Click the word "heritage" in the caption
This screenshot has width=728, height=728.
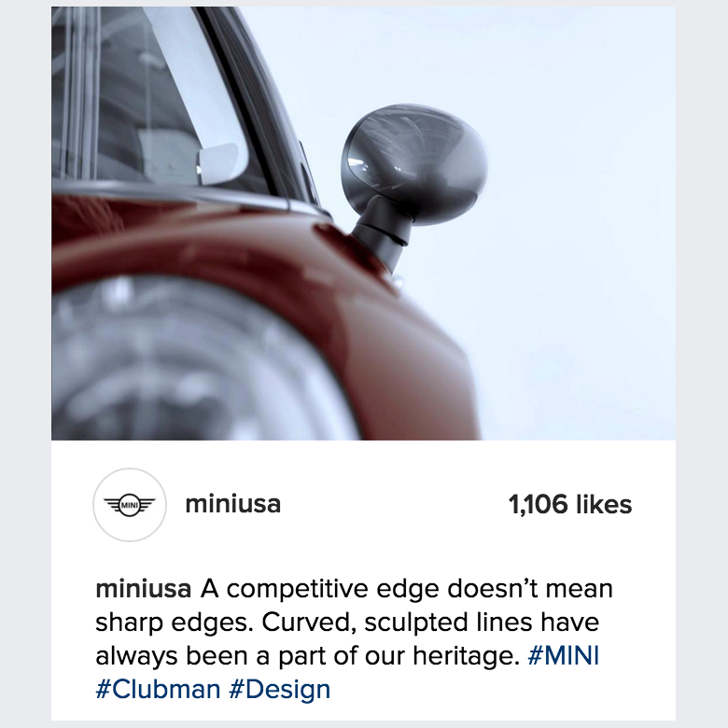[466, 656]
